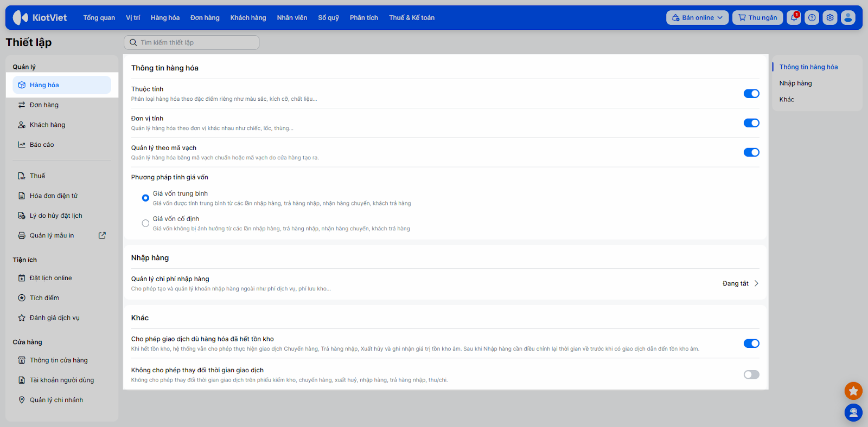The height and width of the screenshot is (427, 868).
Task: Click the Phương pháp tính giá vốn label
Action: pyautogui.click(x=170, y=177)
